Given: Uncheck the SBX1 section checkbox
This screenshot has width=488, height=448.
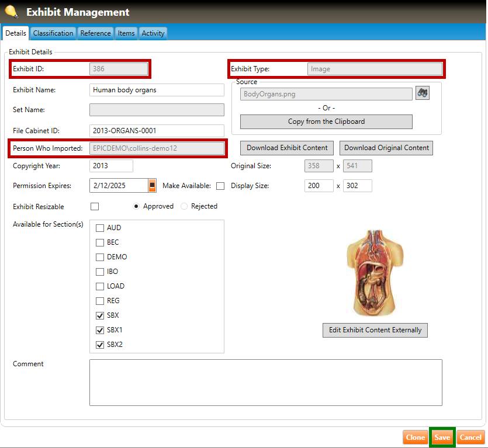Looking at the screenshot, I should pyautogui.click(x=100, y=330).
